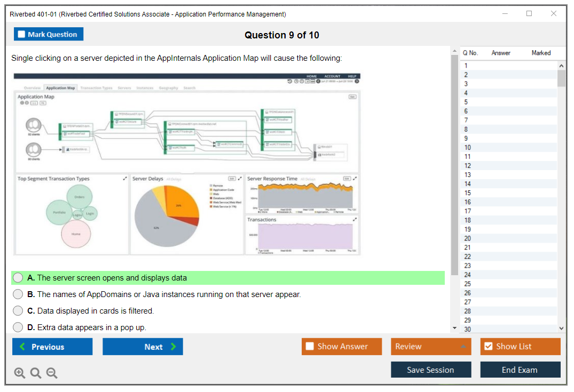Select answer A: server screen opens
Viewport: 574px width, 392px height.
click(18, 278)
